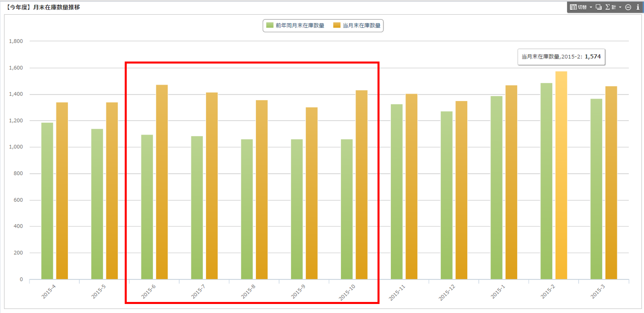Click the x-axis label 2015-7

198,292
